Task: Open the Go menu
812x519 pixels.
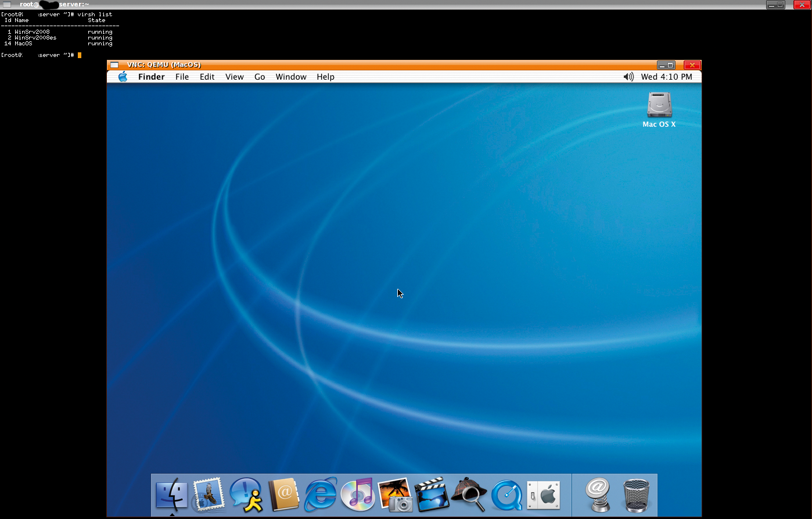Action: click(x=260, y=77)
